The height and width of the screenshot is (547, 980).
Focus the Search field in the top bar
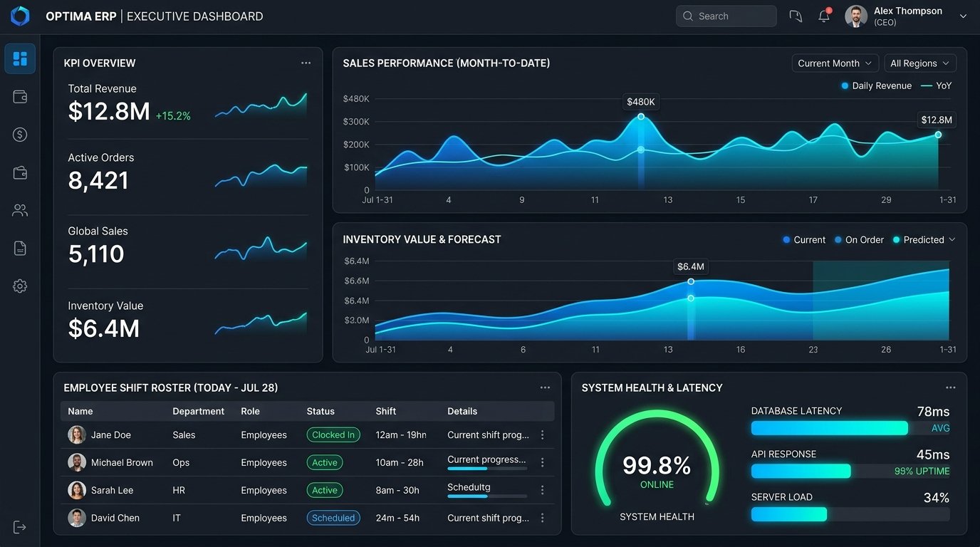(x=726, y=16)
